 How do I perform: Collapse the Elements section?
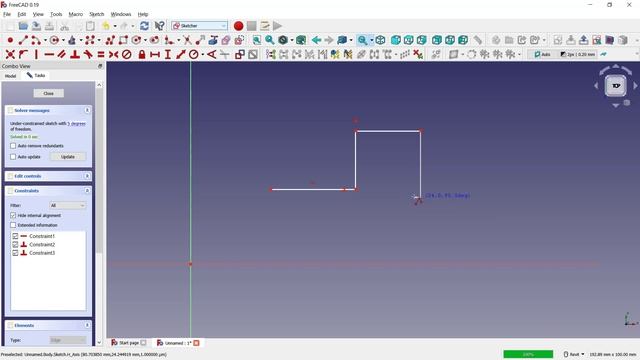point(87,325)
